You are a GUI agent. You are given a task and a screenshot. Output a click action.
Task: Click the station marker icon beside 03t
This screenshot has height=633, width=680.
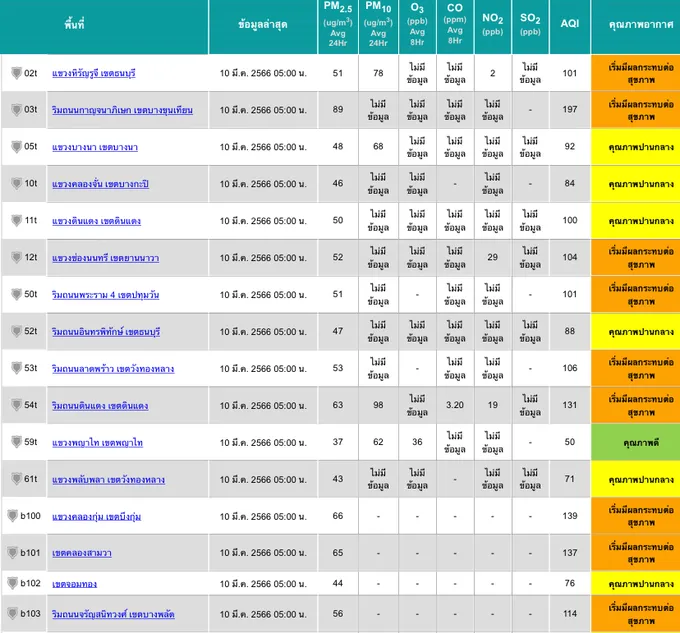pos(16,110)
